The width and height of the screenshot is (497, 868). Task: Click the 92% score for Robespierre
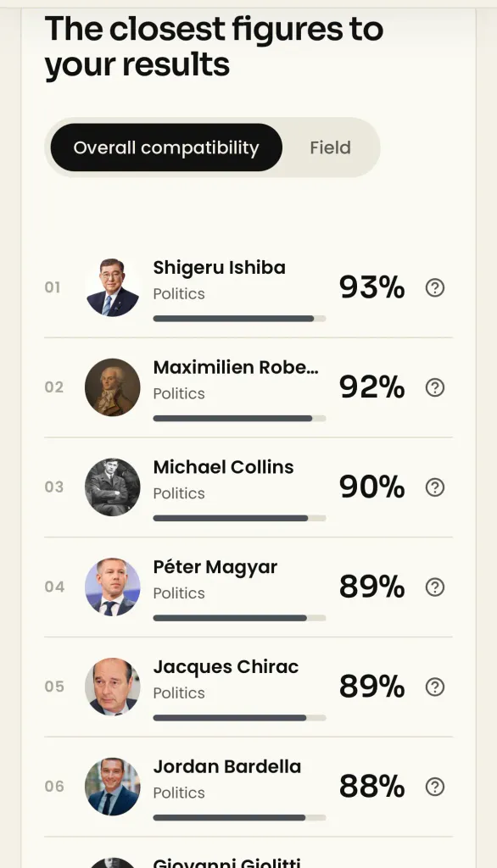371,387
